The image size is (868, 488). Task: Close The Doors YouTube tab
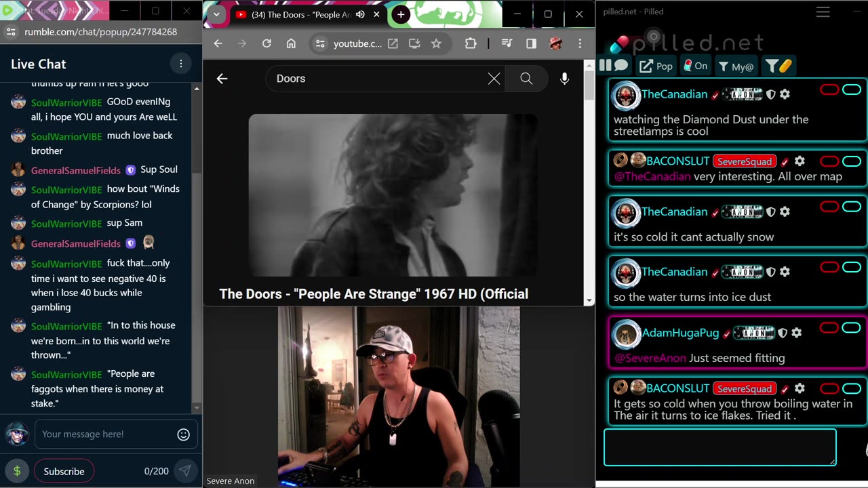click(376, 14)
